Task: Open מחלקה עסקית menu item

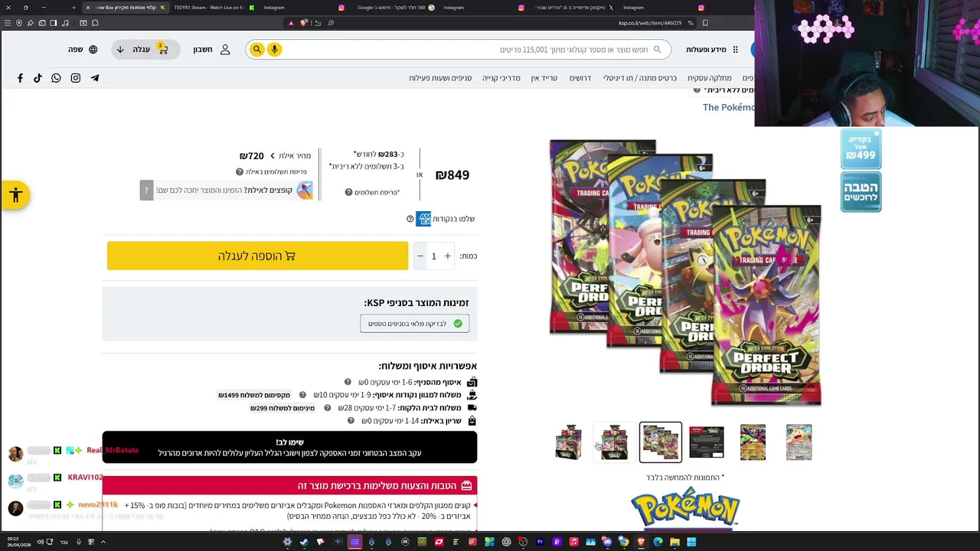Action: click(710, 78)
